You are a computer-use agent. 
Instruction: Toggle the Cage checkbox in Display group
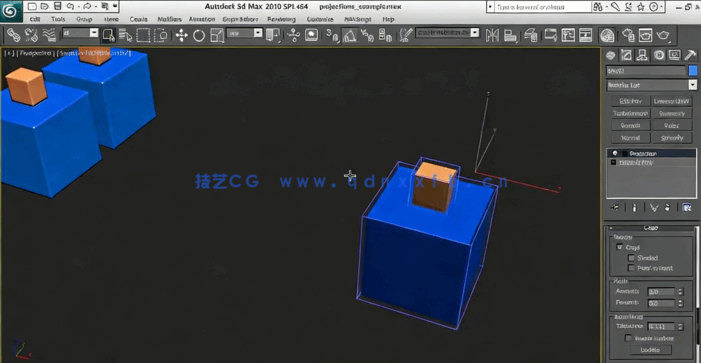[619, 247]
